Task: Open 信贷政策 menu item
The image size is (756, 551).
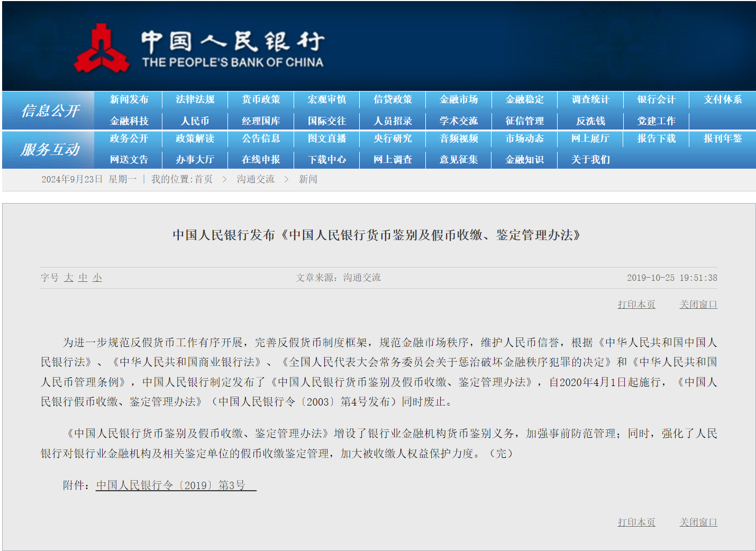Action: coord(393,99)
